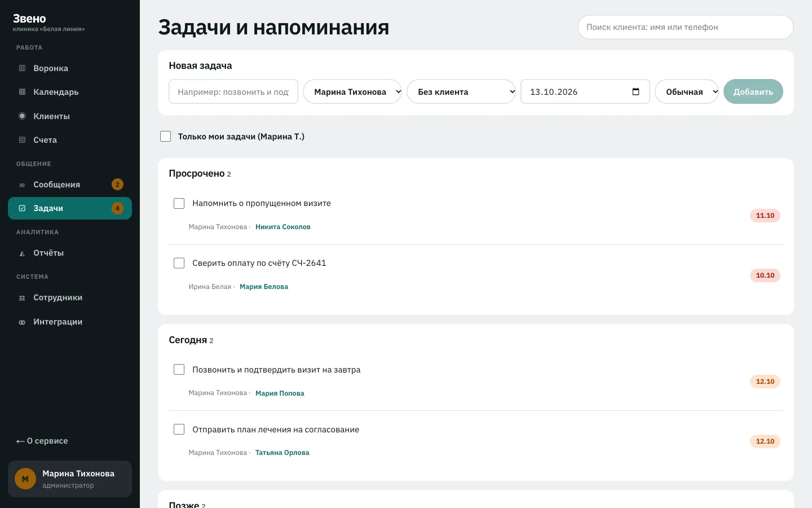Open the Счета menu item
Viewport: 812px width, 508px height.
(70, 140)
